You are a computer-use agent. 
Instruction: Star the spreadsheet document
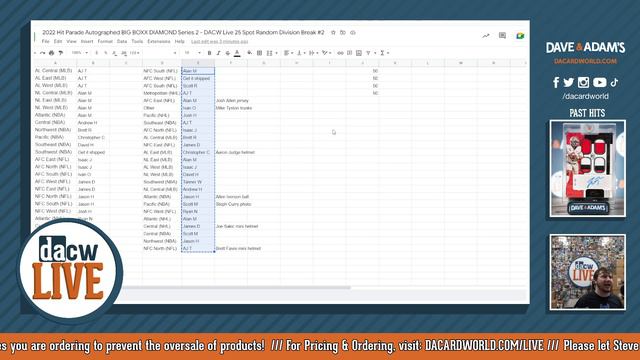coord(333,32)
